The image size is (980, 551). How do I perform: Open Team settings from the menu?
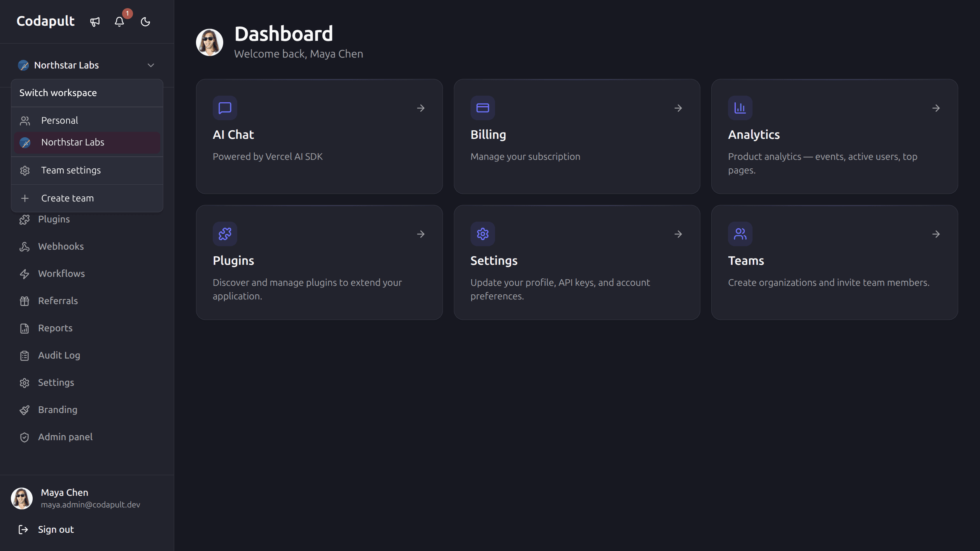point(87,170)
